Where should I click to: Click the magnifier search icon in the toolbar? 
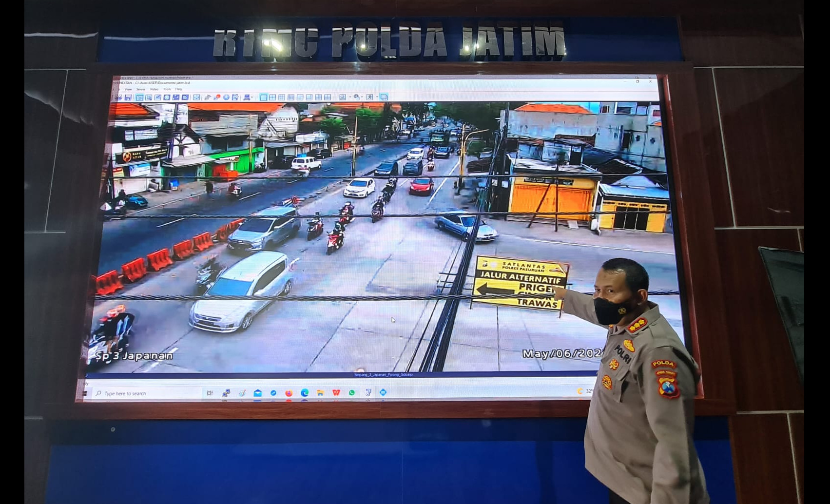pos(148,97)
